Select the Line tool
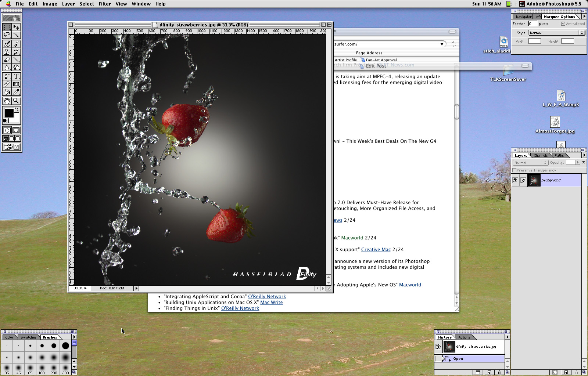Screen dimensions: 588x376 tap(16, 59)
